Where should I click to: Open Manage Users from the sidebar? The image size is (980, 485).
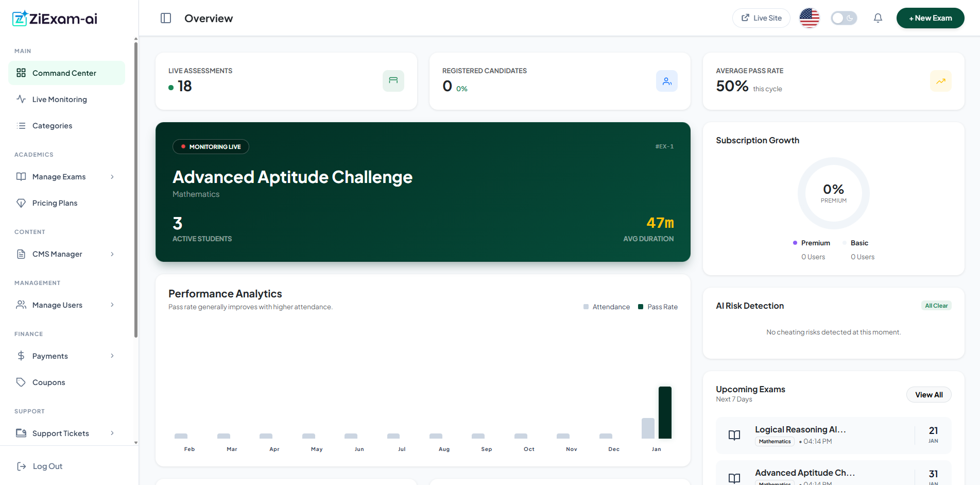(57, 305)
